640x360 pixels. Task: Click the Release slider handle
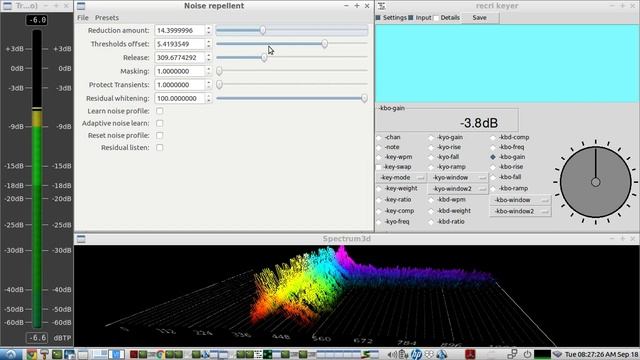click(x=264, y=57)
